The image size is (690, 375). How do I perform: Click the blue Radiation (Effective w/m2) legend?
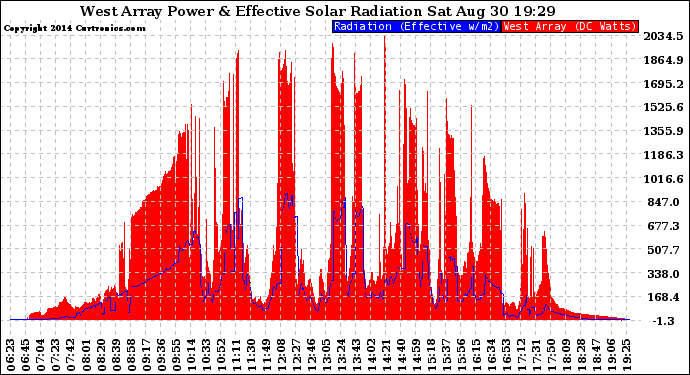pos(416,26)
